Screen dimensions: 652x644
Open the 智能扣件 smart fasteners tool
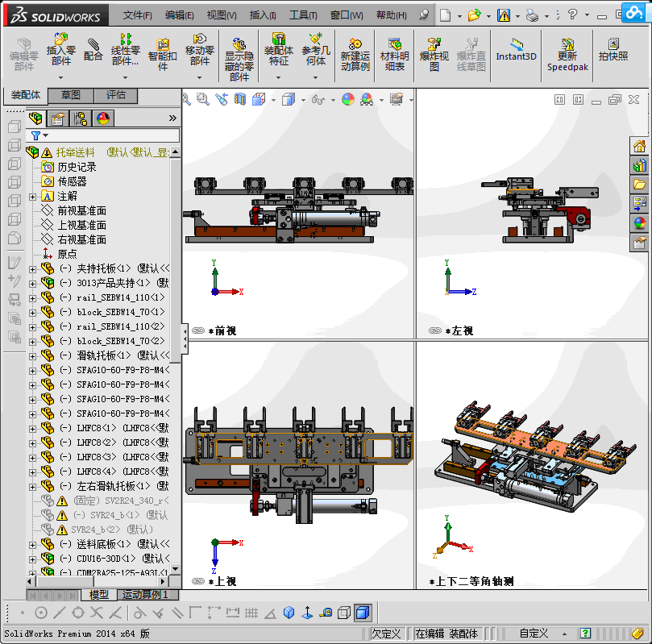click(163, 54)
